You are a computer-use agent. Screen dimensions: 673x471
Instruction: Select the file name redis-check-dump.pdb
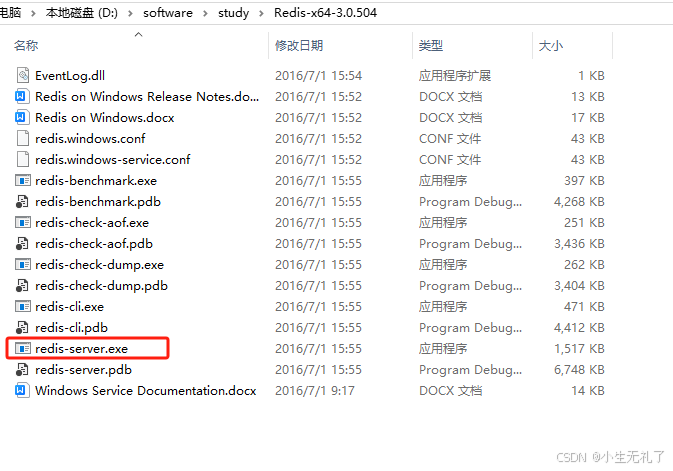click(101, 286)
